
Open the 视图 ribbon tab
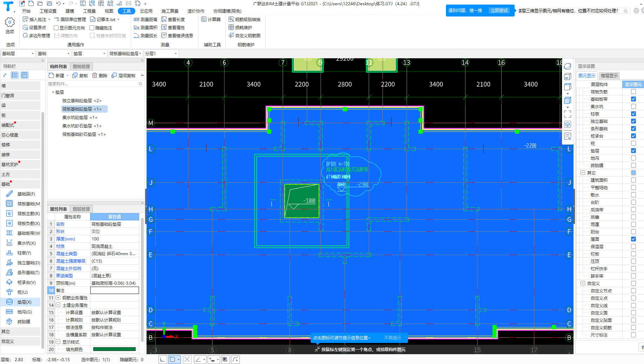[109, 11]
